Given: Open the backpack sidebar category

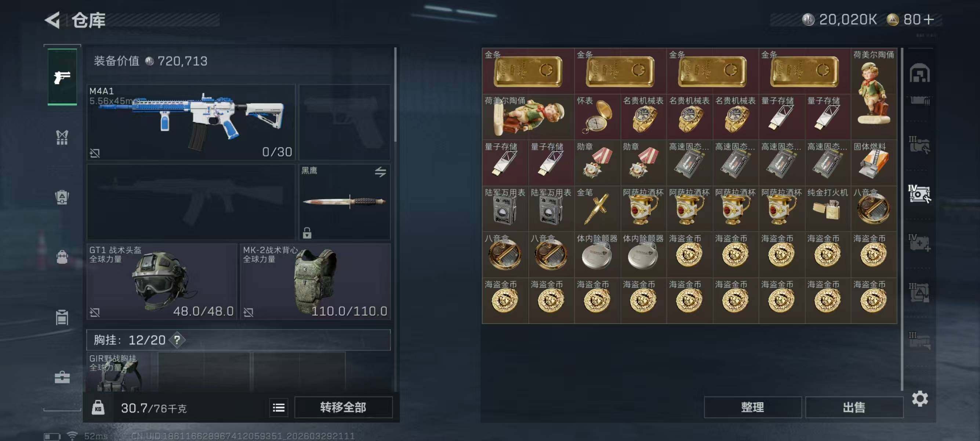Looking at the screenshot, I should point(62,197).
